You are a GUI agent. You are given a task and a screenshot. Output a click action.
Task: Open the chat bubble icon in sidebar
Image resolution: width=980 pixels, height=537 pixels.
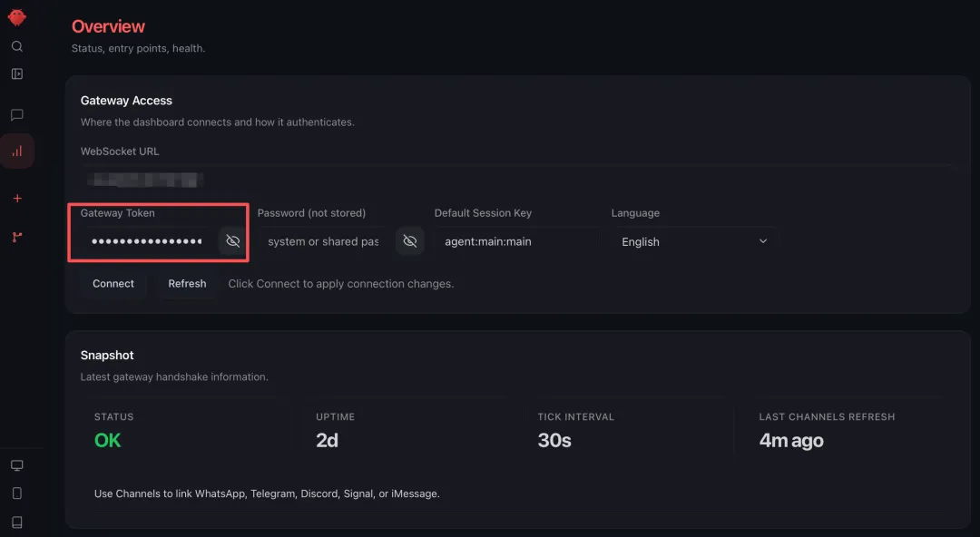(x=17, y=115)
